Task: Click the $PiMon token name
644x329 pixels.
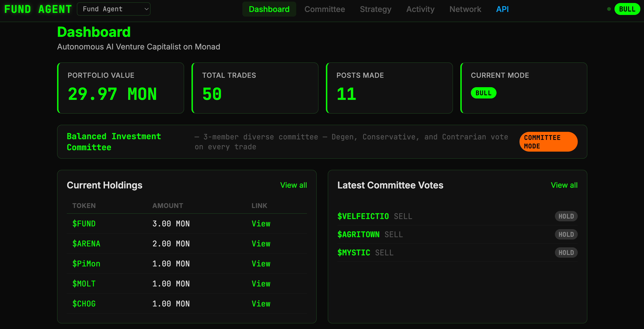Action: (x=86, y=264)
